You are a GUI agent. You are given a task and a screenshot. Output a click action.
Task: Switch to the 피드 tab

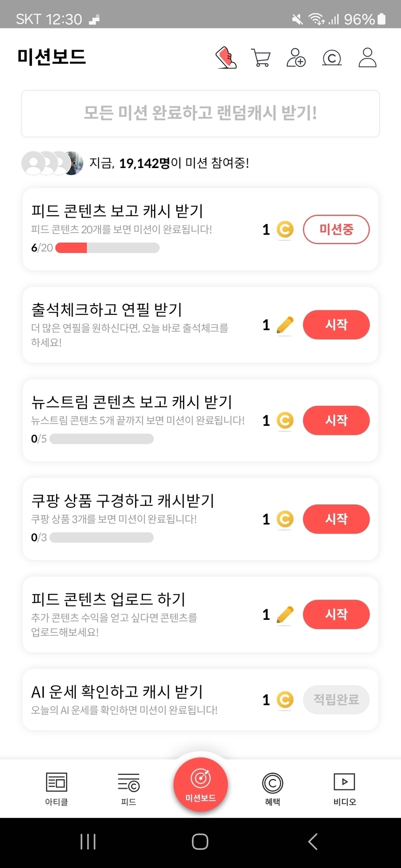[x=129, y=788]
